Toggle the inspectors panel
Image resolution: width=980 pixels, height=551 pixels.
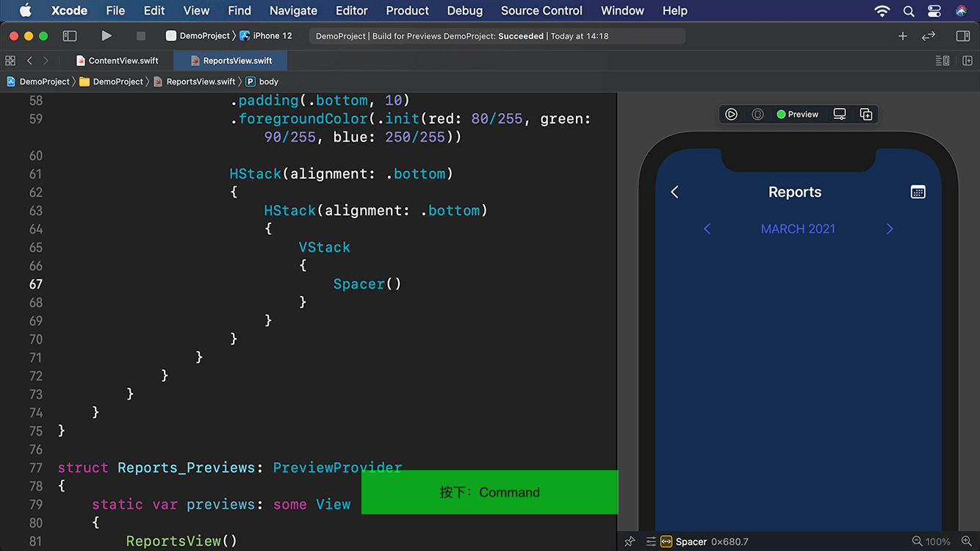(963, 35)
